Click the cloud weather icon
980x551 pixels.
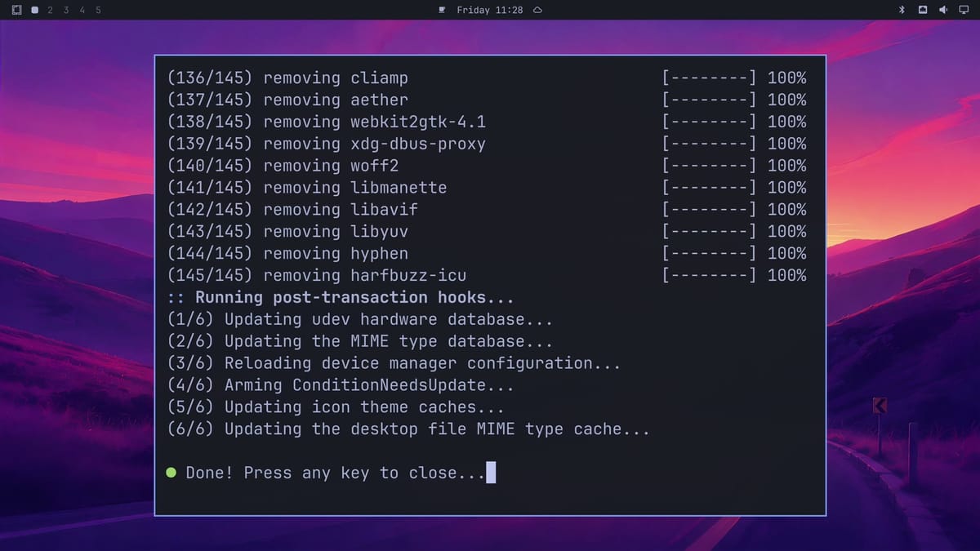click(x=537, y=10)
